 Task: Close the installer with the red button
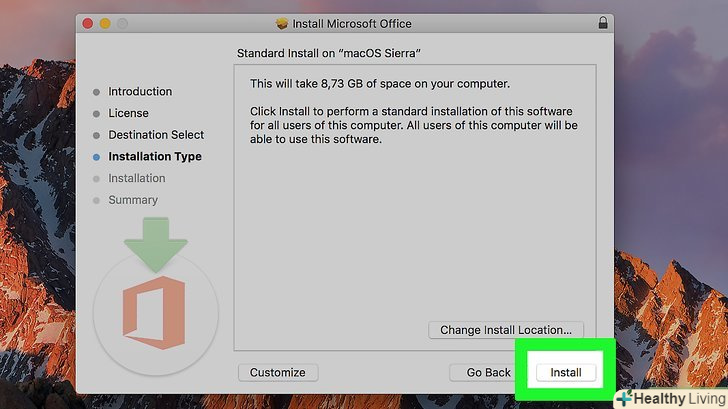(87, 23)
